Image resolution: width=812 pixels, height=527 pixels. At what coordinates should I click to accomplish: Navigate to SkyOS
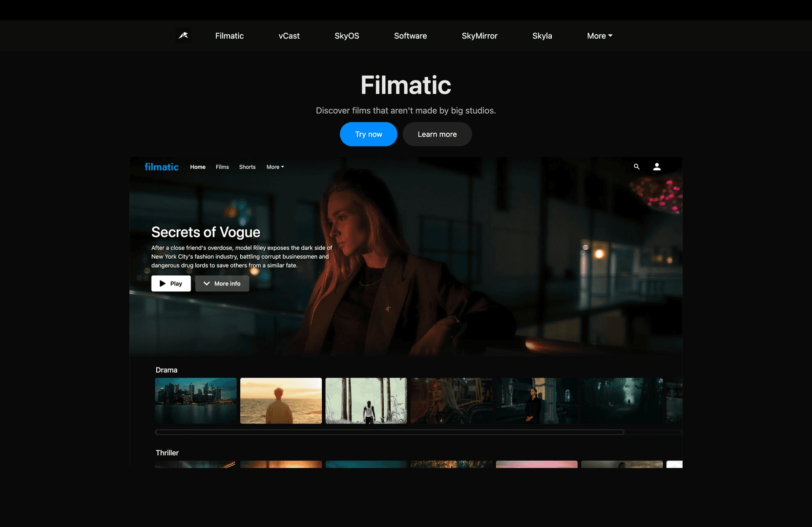347,36
